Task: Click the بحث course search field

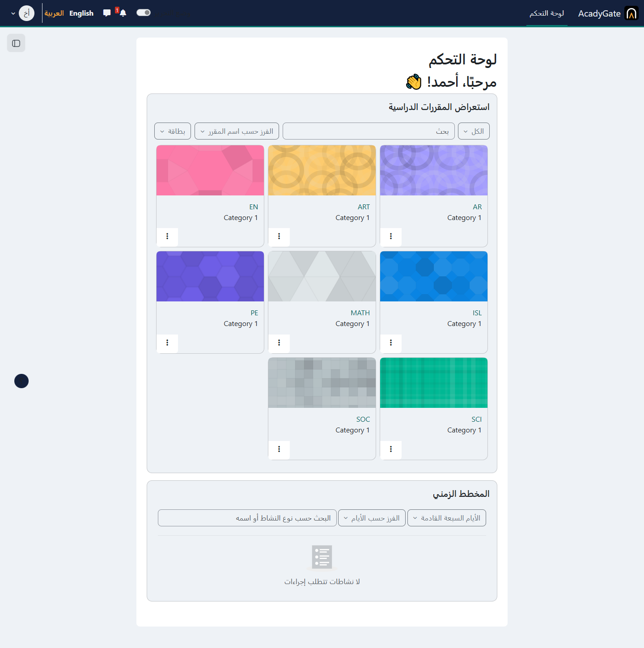Action: (x=369, y=131)
